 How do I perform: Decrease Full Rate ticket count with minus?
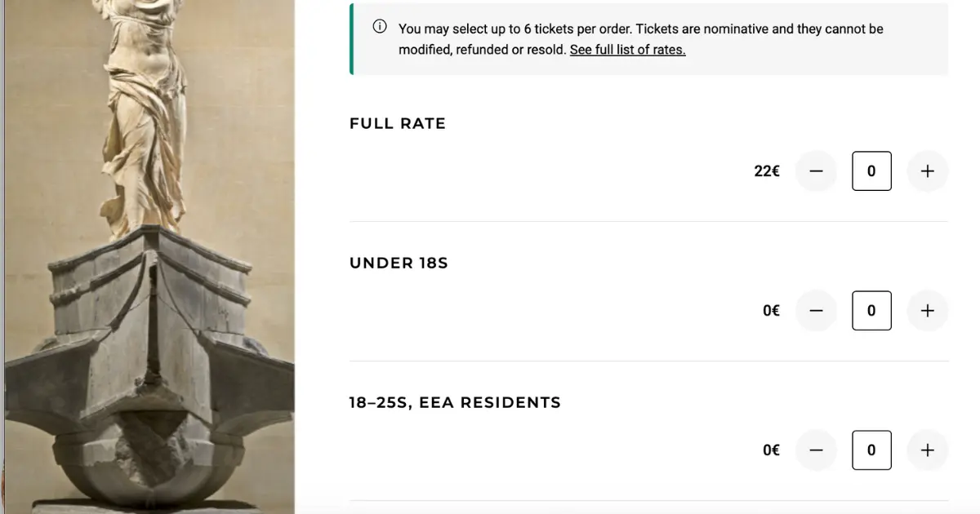click(x=817, y=171)
